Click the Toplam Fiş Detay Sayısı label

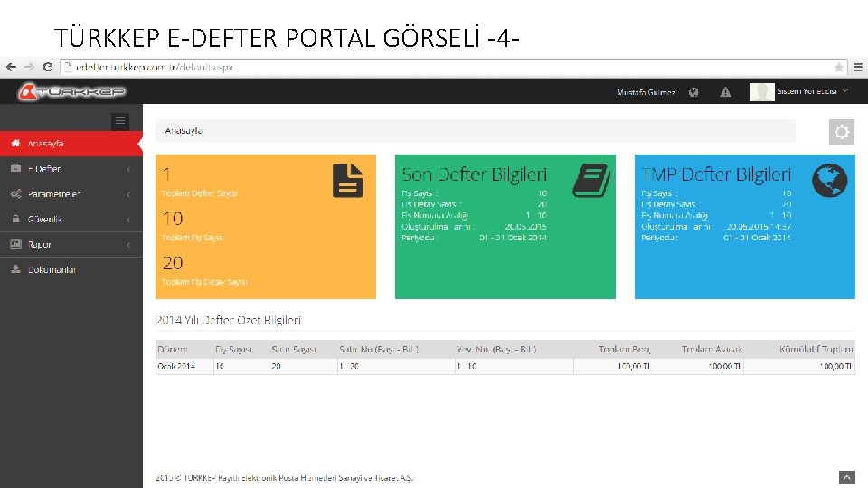pyautogui.click(x=204, y=282)
